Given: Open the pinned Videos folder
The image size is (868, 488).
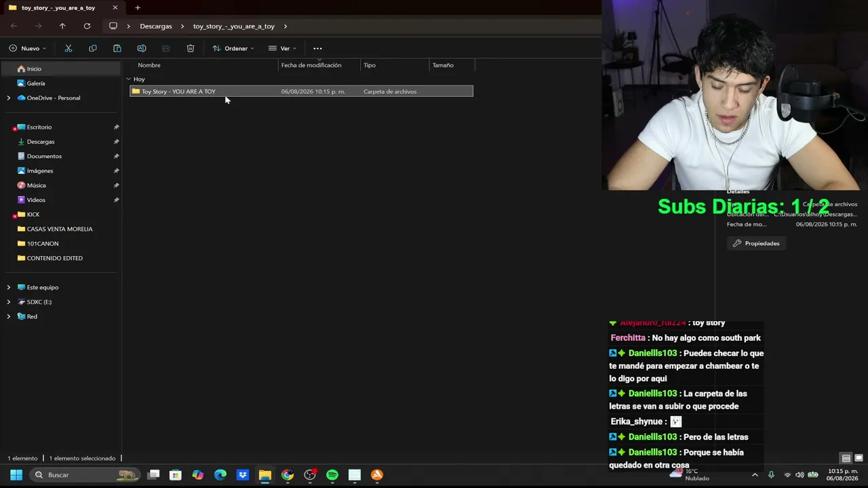Looking at the screenshot, I should tap(61, 200).
